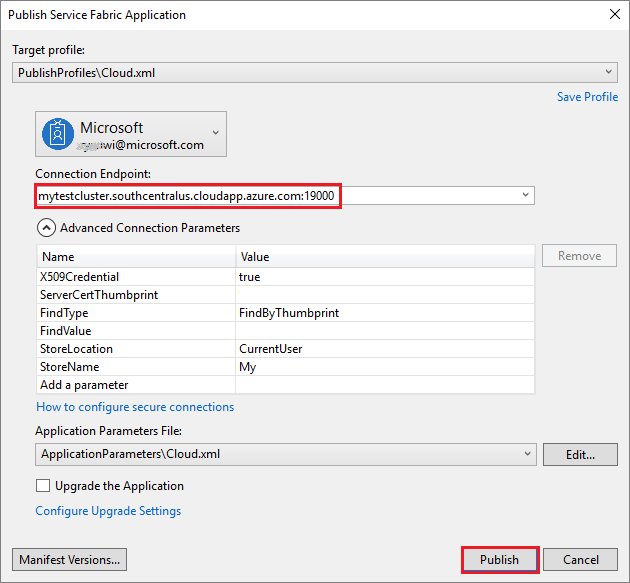Select the FindValue parameter name
The image size is (630, 583).
point(136,331)
